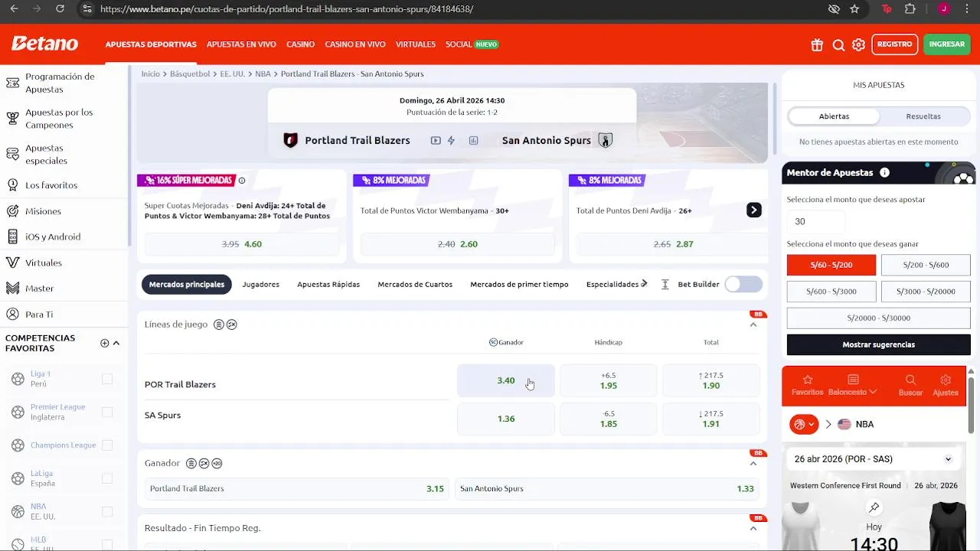Viewport: 980px width, 551px height.
Task: Click the Básquetbol breadcrumb link
Action: pyautogui.click(x=190, y=74)
